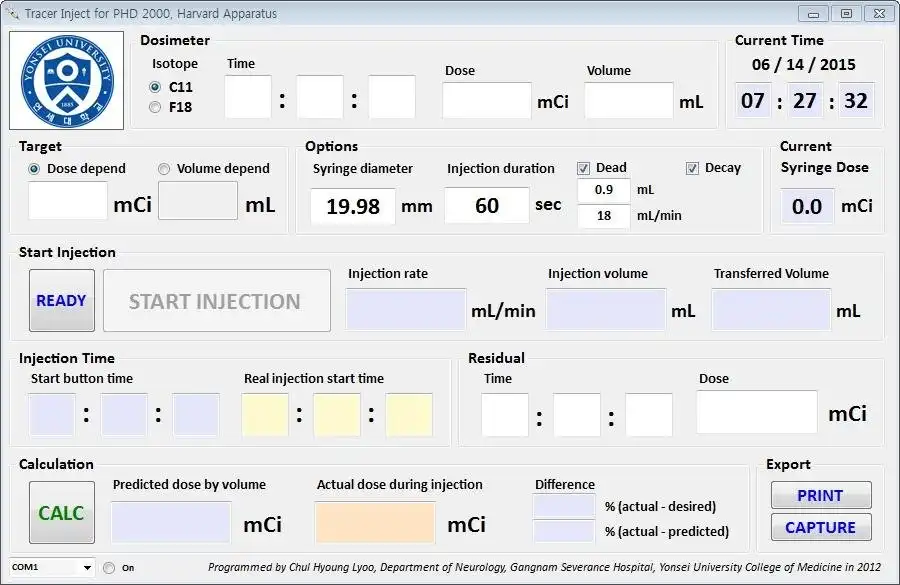This screenshot has height=585, width=900.
Task: Choose the Volume depend target option
Action: tap(164, 169)
